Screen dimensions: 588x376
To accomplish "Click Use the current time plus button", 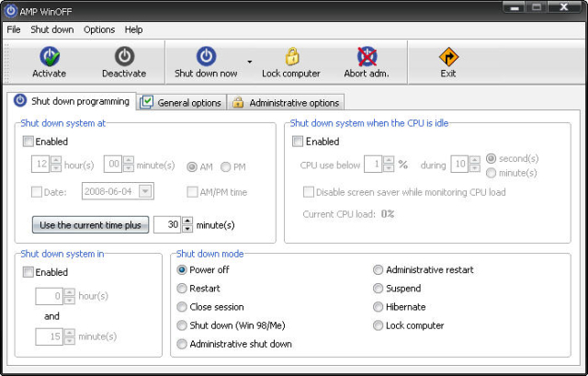I will 90,225.
